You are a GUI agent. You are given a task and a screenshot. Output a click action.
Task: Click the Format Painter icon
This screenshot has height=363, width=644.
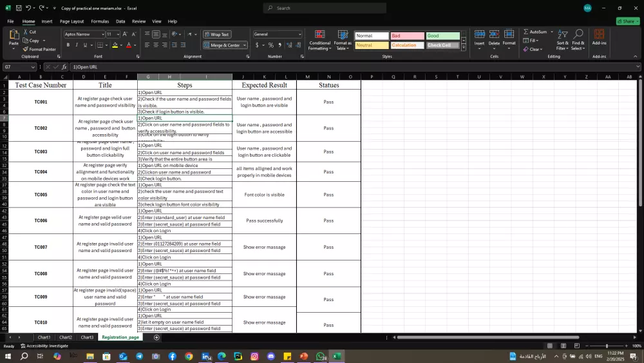(26, 49)
